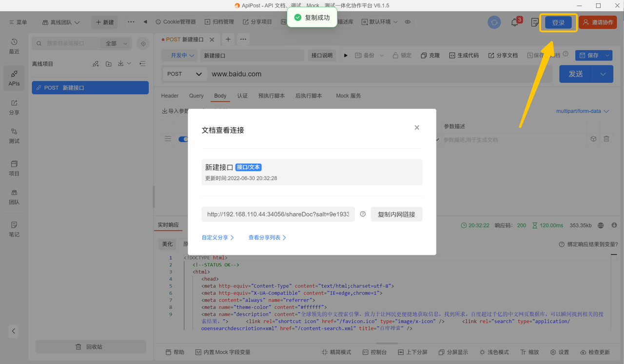
Task: Open the three-dot more toolbar menu
Action: point(131,22)
